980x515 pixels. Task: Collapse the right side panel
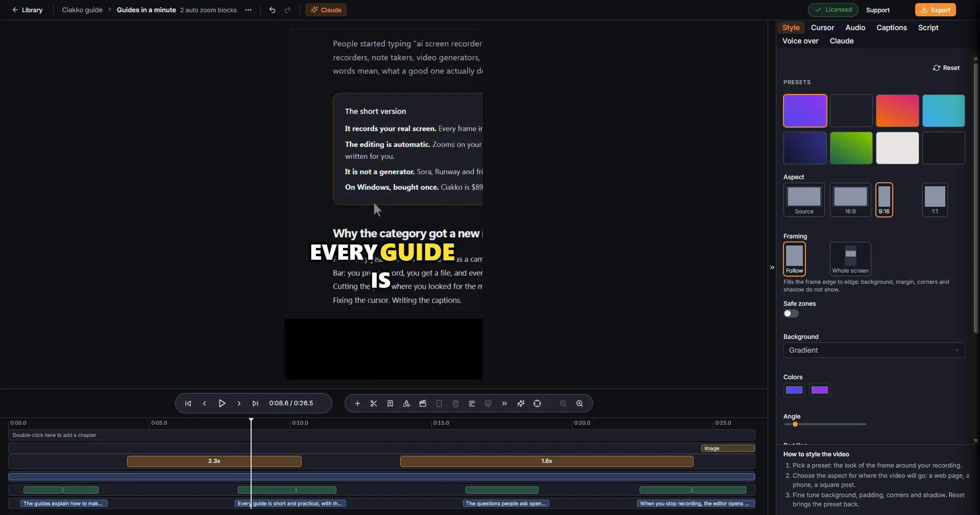click(772, 267)
